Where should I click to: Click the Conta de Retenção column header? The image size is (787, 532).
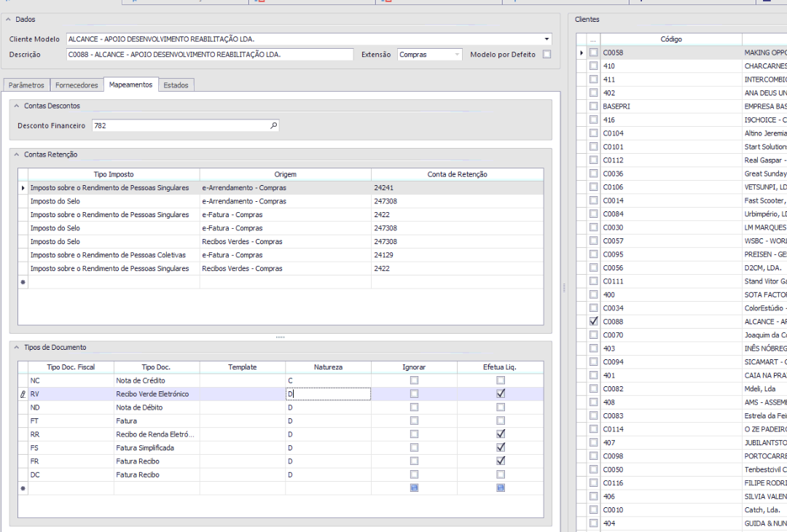coord(457,174)
